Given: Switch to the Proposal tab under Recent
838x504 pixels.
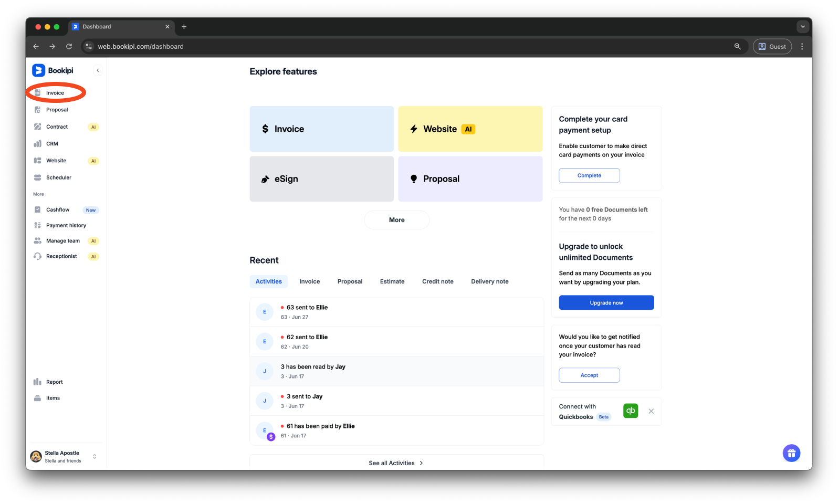Looking at the screenshot, I should tap(350, 281).
